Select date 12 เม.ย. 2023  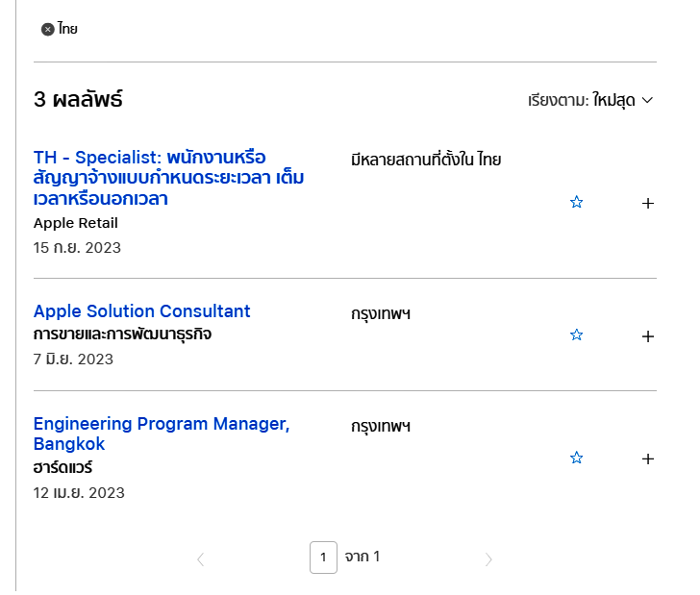(79, 493)
